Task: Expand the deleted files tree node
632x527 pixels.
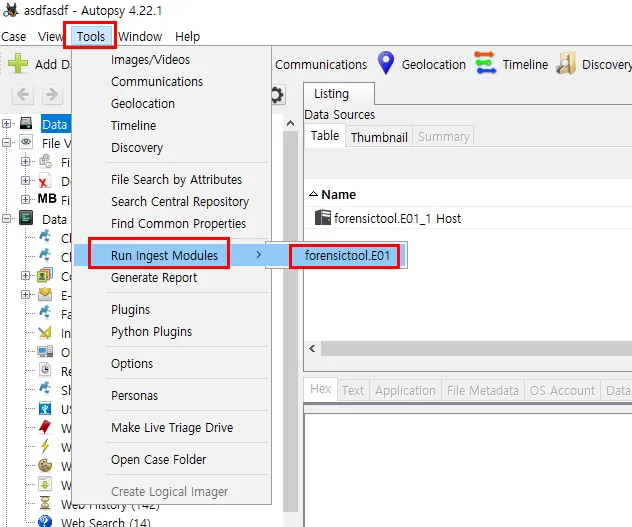Action: (x=25, y=180)
